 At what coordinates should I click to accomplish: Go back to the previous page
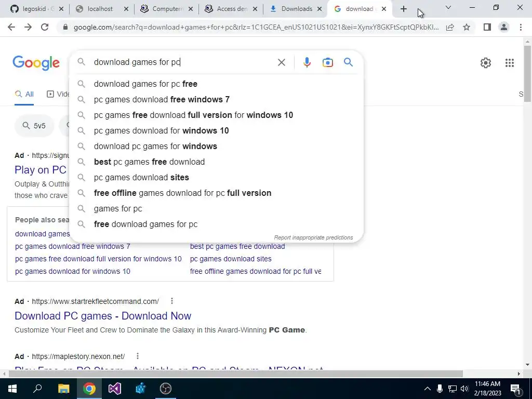pyautogui.click(x=11, y=27)
